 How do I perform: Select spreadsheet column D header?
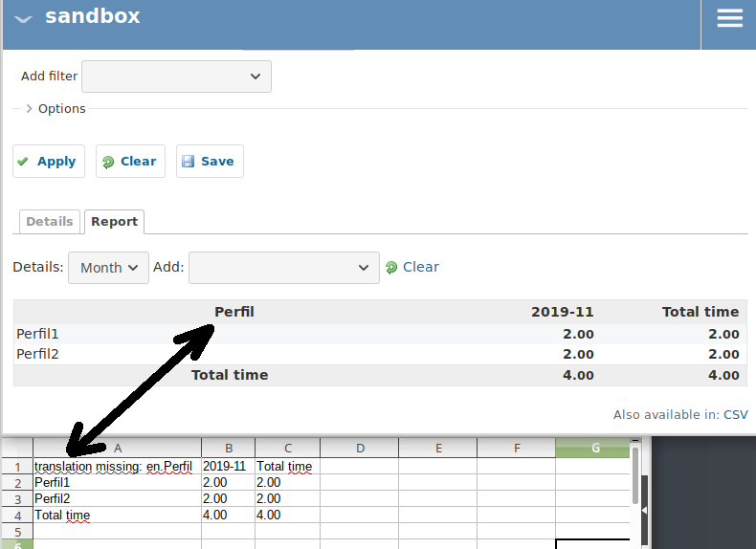(x=360, y=448)
